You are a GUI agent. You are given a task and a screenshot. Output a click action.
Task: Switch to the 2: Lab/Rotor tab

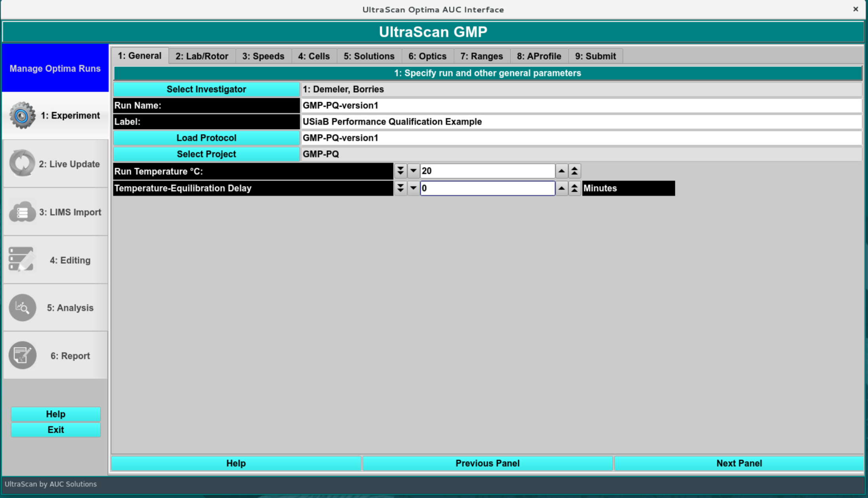point(202,56)
